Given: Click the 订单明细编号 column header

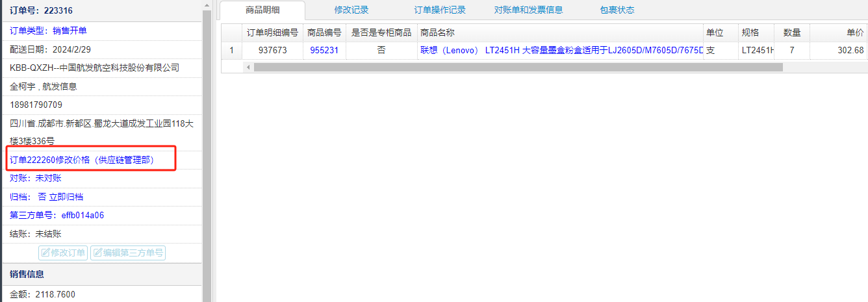Looking at the screenshot, I should coord(272,32).
